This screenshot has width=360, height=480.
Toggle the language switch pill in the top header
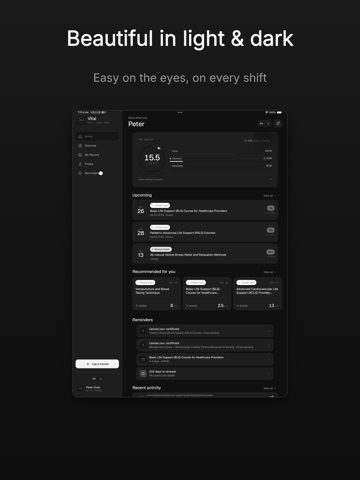coord(264,124)
